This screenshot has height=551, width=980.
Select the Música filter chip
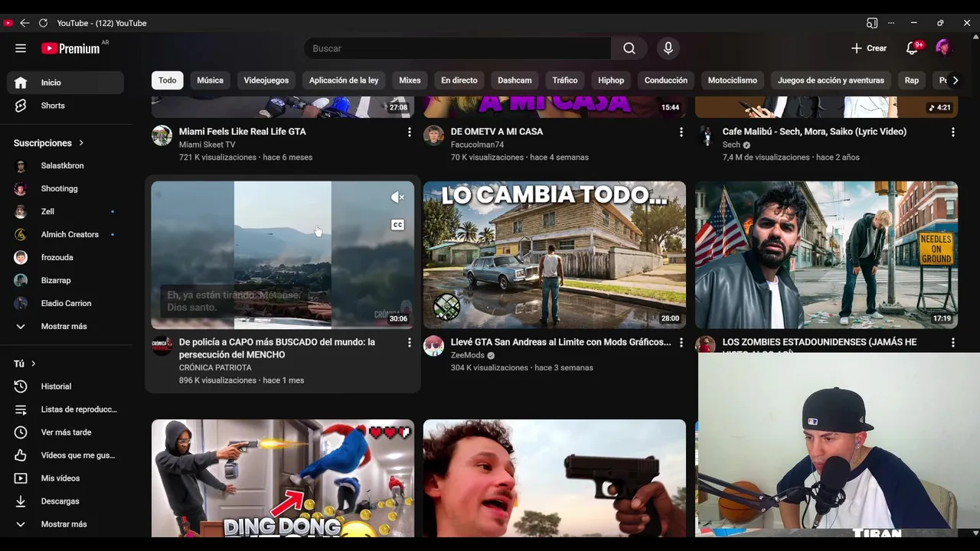point(210,80)
